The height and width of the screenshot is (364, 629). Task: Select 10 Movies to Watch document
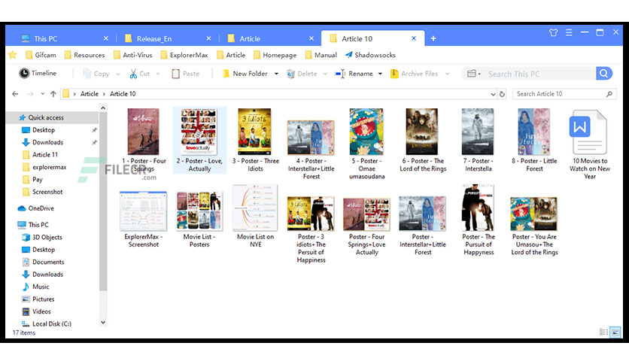(590, 144)
